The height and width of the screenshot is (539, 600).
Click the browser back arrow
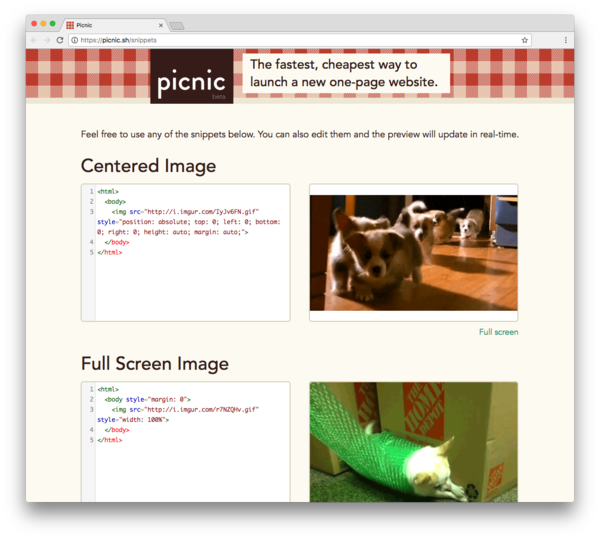33,40
